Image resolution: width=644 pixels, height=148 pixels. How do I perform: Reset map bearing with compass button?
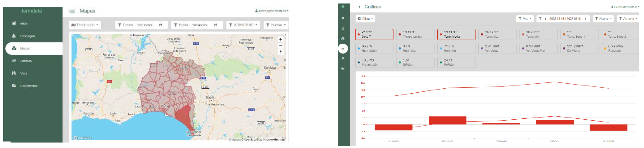pyautogui.click(x=280, y=52)
